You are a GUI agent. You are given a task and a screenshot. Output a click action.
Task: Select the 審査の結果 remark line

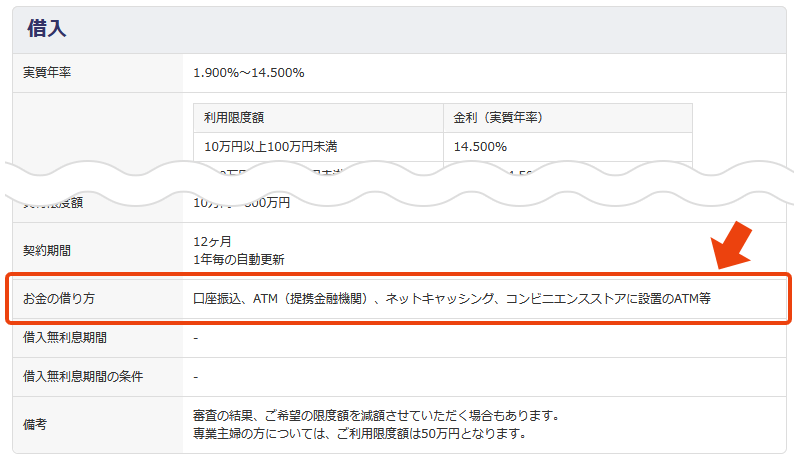coord(377,416)
